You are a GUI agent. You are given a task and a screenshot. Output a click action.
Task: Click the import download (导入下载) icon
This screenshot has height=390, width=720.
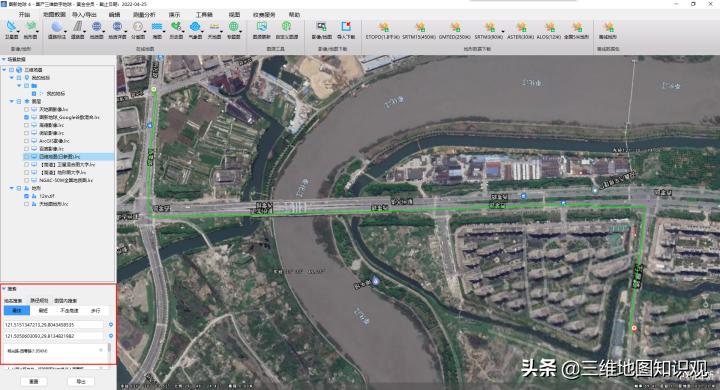(346, 27)
